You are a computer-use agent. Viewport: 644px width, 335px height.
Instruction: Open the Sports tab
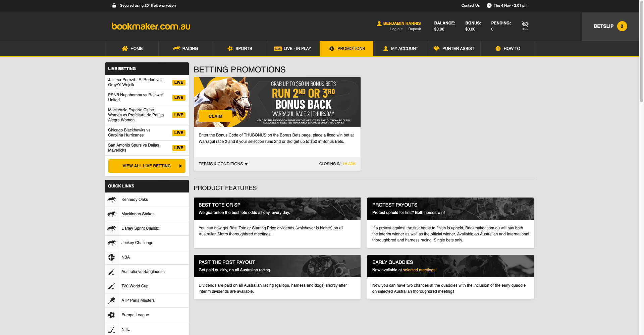point(239,49)
